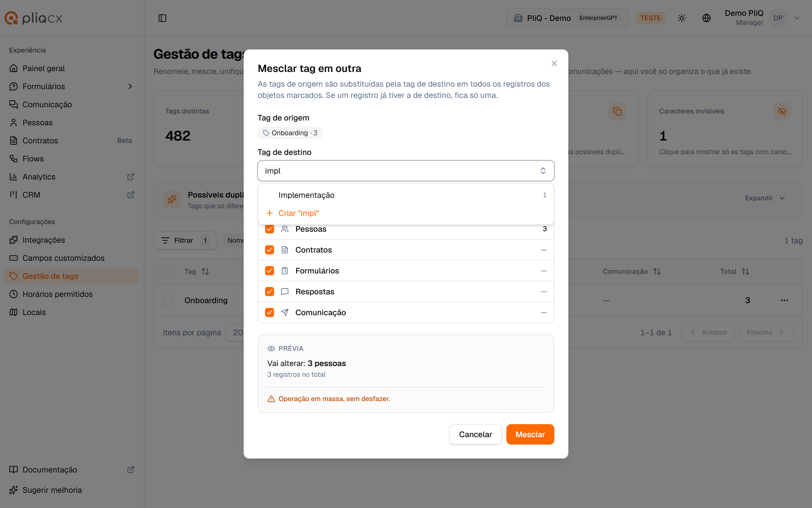Screen dimensions: 812x508
Task: Uncheck the Pessoas checkbox
Action: point(270,229)
